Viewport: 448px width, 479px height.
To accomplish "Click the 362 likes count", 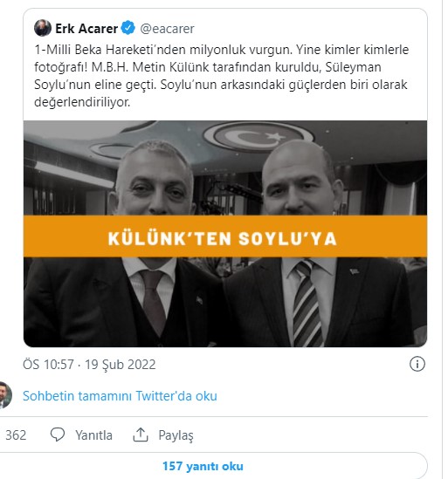I will click(x=16, y=435).
